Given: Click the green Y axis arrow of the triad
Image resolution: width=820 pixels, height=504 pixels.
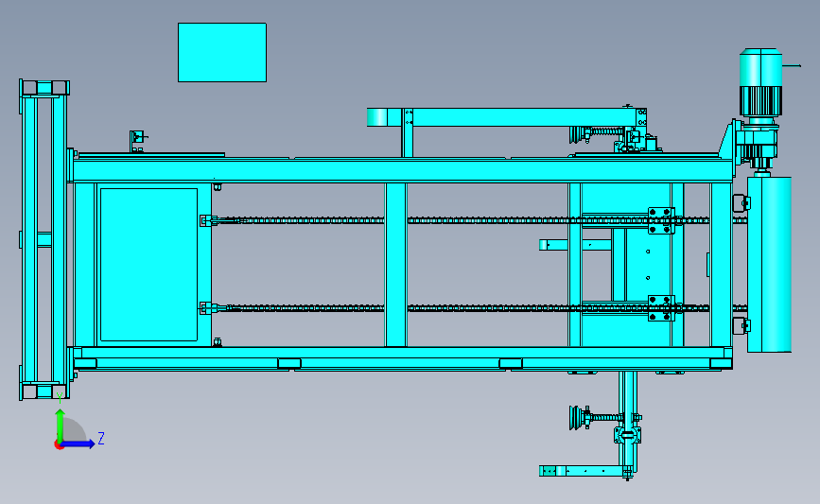Looking at the screenshot, I should [60, 425].
